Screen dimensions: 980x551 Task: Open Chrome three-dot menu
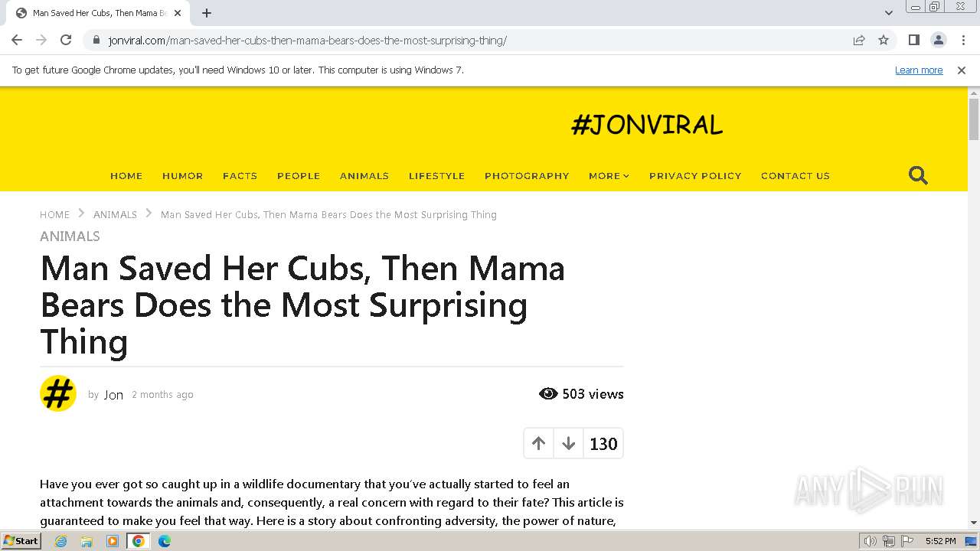[x=963, y=41]
